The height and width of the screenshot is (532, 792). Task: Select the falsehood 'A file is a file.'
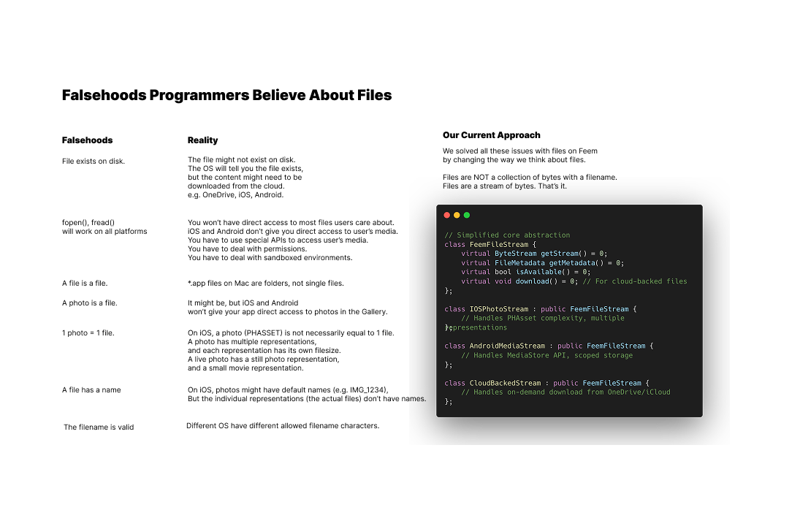click(x=85, y=284)
